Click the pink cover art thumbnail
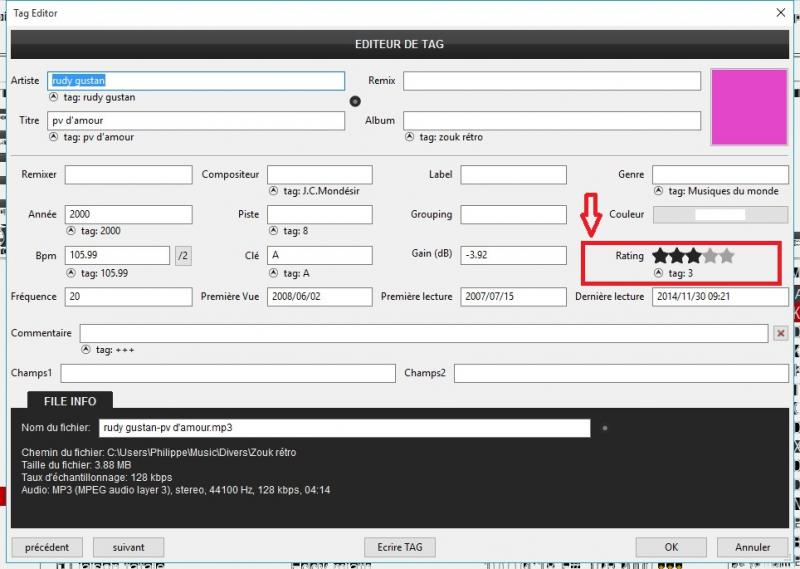 tap(747, 105)
